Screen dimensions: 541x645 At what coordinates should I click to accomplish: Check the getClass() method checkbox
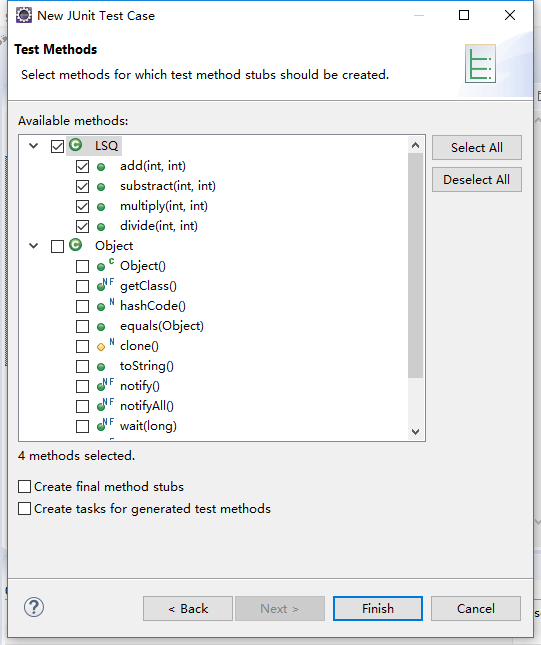click(82, 286)
